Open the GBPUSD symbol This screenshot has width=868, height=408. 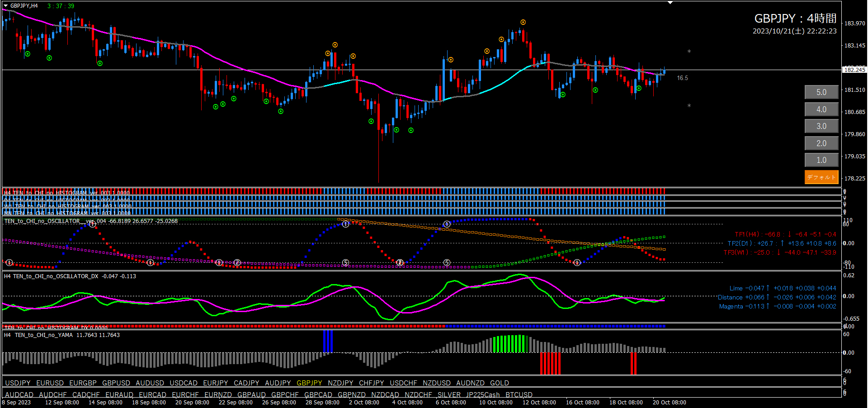click(116, 383)
